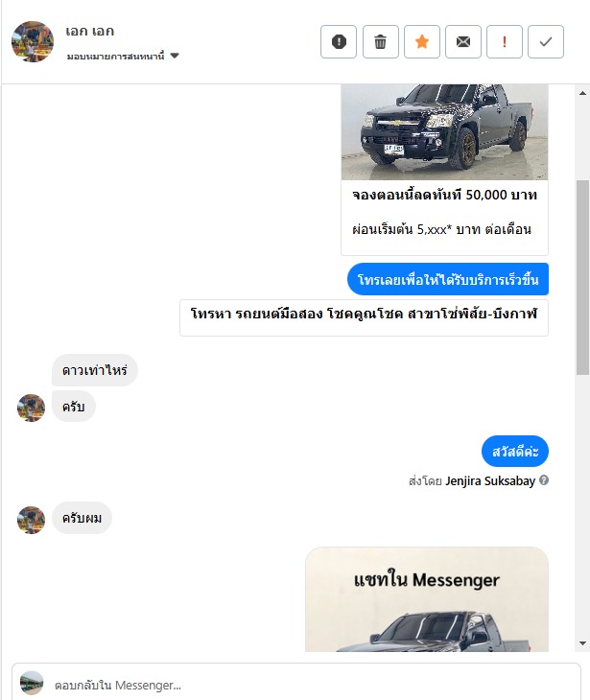Click the customer name เอก เอก

coord(90,32)
